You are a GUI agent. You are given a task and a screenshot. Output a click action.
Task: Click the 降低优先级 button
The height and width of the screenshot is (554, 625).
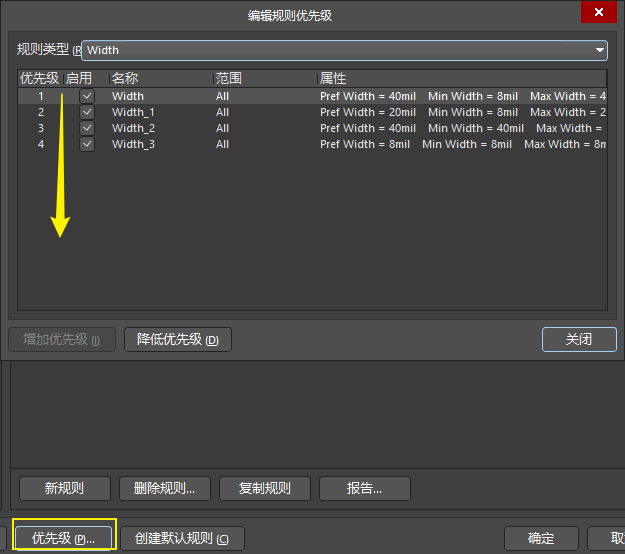coord(178,340)
